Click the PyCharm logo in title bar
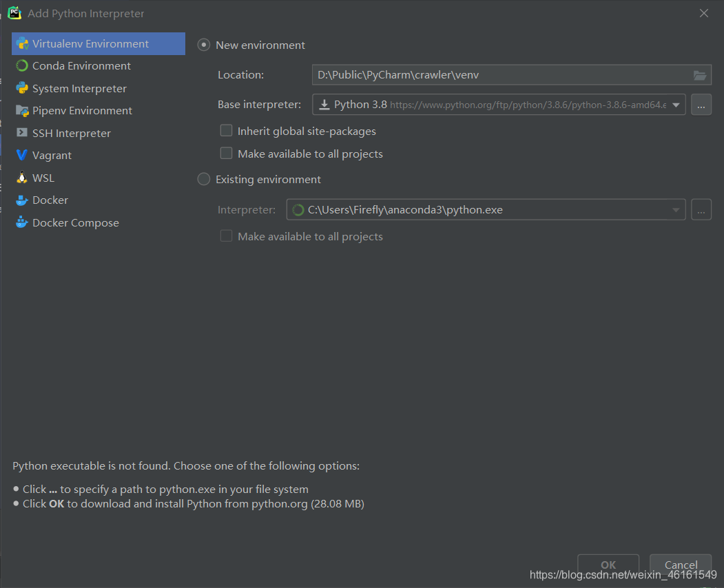 pos(14,13)
